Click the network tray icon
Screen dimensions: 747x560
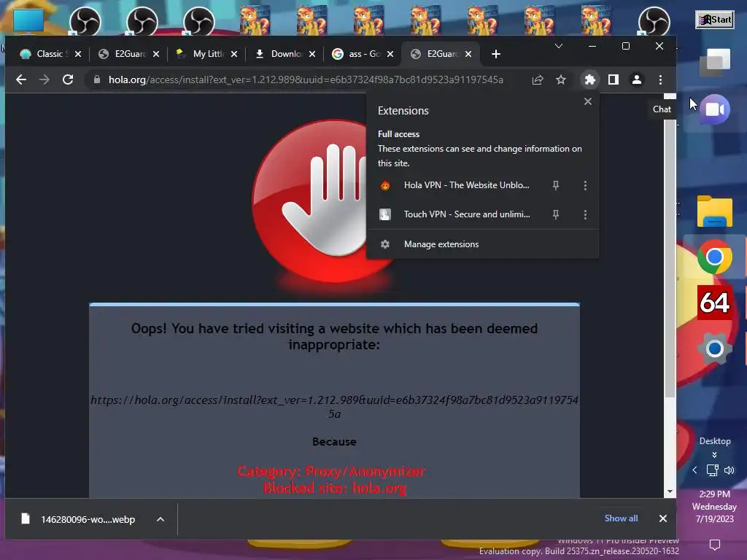pyautogui.click(x=712, y=470)
